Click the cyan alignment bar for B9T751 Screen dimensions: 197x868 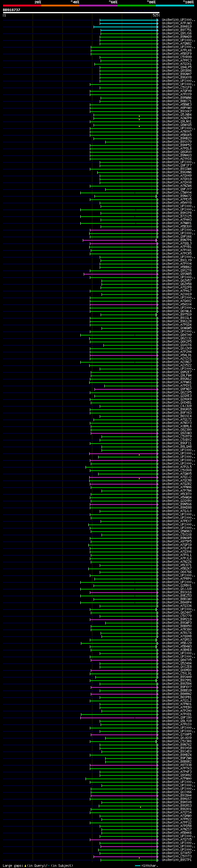pyautogui.click(x=129, y=30)
